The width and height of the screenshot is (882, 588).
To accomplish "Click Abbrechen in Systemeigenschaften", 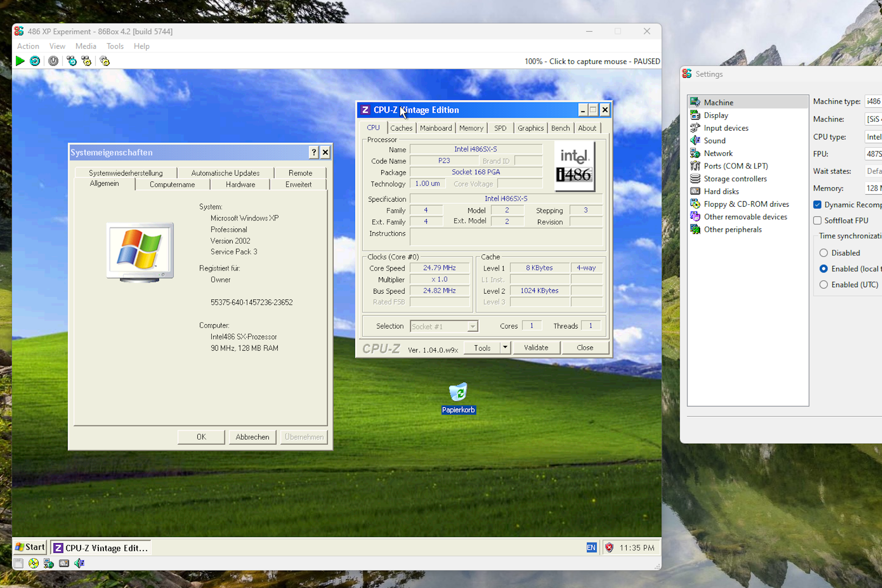I will (252, 437).
